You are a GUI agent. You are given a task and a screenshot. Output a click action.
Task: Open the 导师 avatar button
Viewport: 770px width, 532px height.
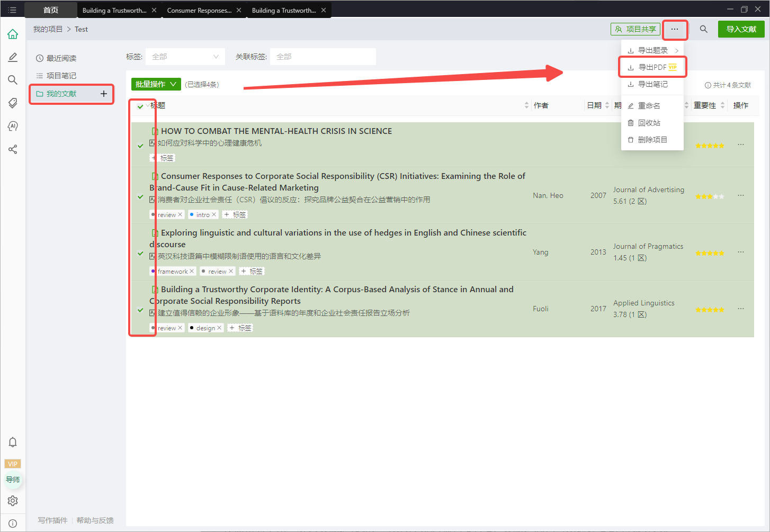(x=13, y=480)
